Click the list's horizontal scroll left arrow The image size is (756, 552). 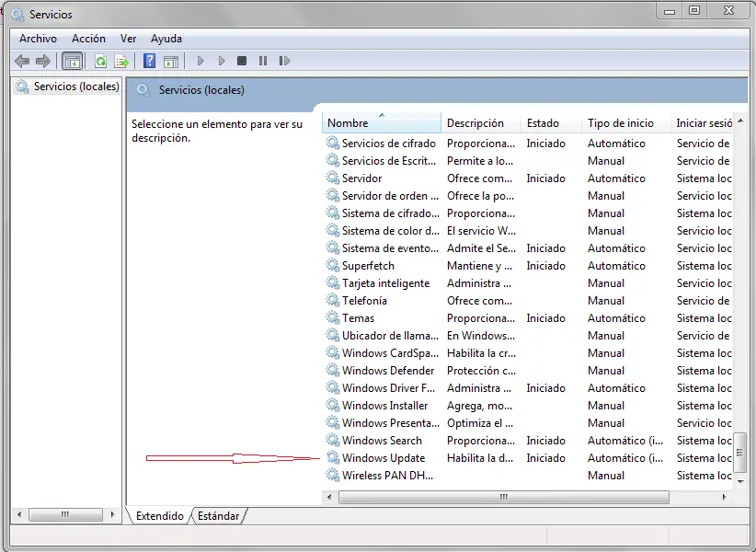point(329,497)
